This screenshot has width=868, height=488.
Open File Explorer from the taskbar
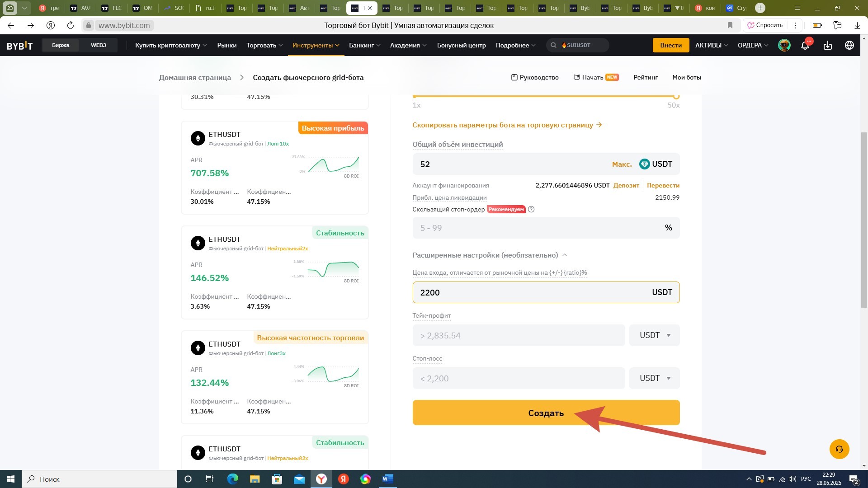click(x=255, y=479)
